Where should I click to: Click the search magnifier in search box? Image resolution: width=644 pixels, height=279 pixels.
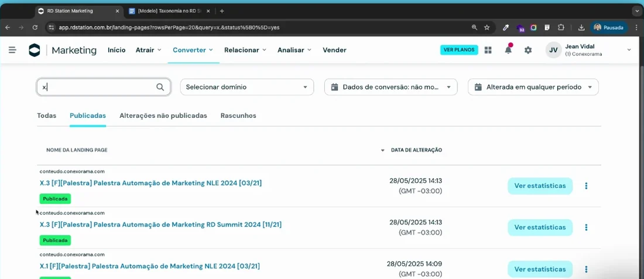[160, 87]
